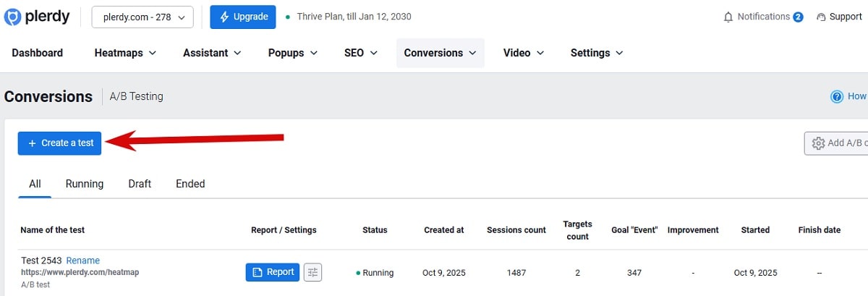Open test settings sliders icon
This screenshot has height=296, width=868.
(312, 272)
